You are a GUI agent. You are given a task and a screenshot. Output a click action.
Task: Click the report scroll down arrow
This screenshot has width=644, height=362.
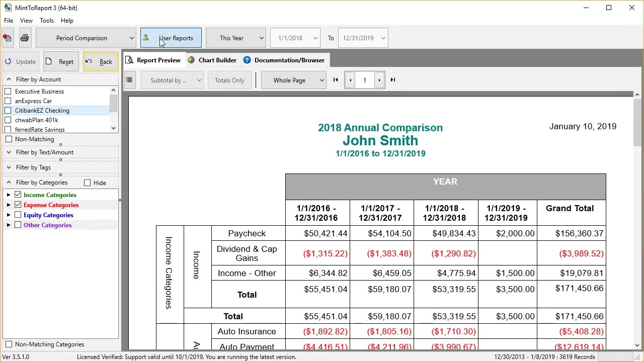637,345
